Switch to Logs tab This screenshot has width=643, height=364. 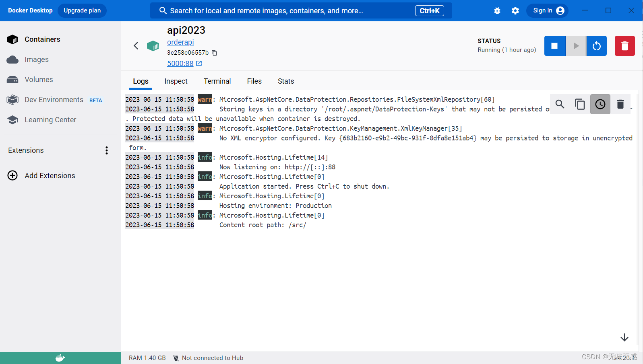[141, 81]
